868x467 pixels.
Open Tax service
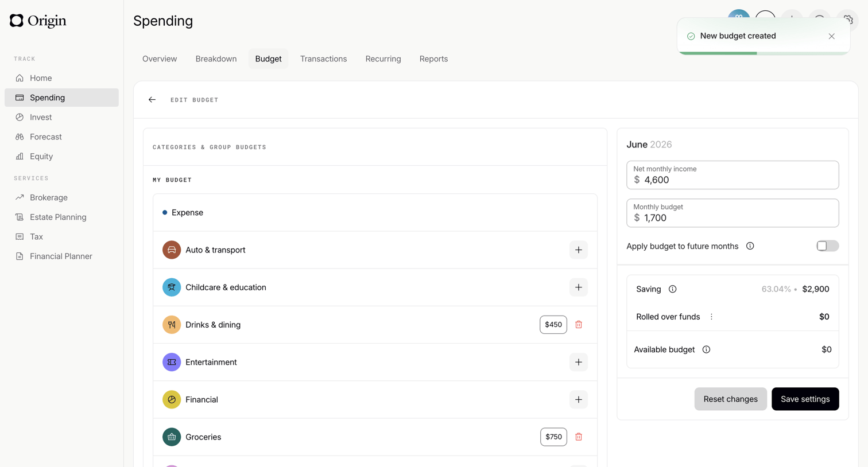(61, 236)
